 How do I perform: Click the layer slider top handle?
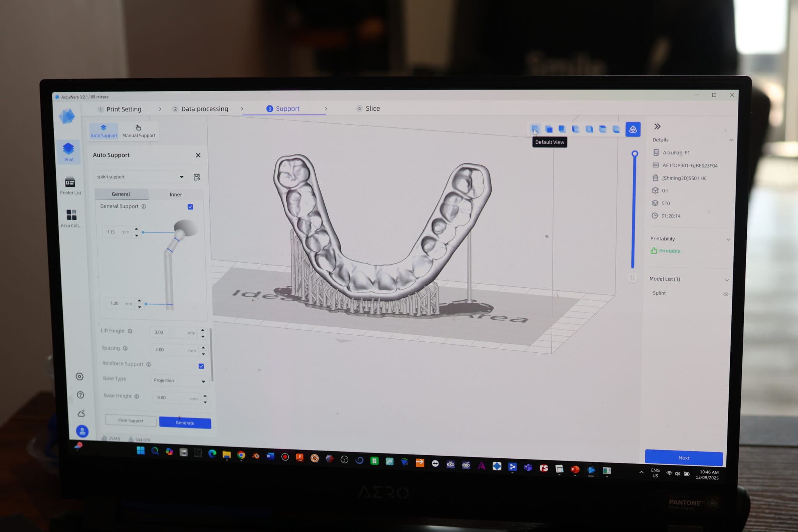coord(635,154)
